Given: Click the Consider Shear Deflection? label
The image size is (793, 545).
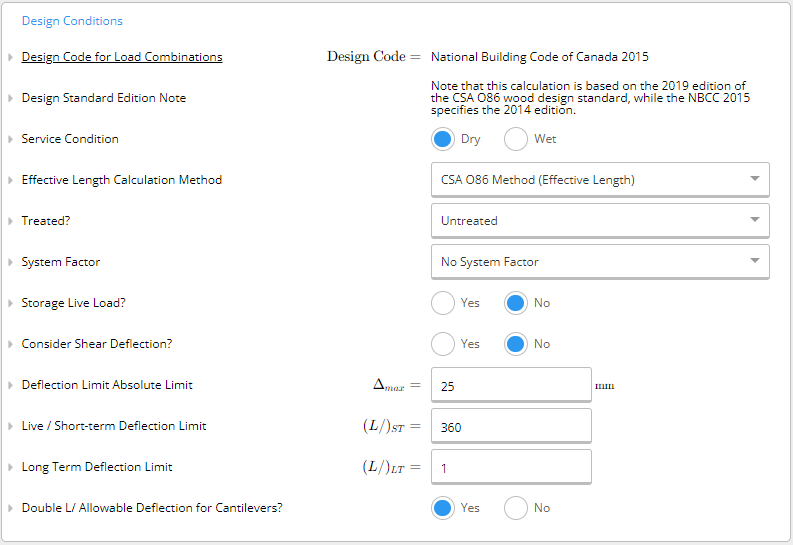Looking at the screenshot, I should (97, 344).
